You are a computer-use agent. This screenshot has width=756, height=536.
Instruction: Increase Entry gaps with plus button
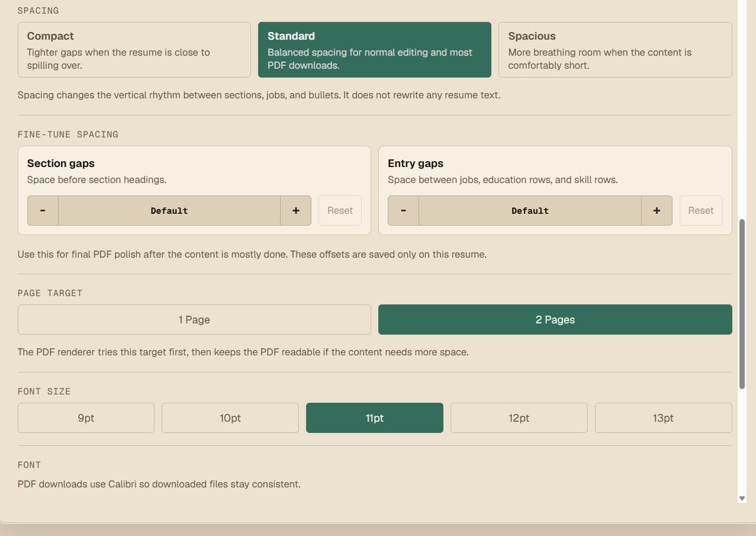pyautogui.click(x=657, y=211)
